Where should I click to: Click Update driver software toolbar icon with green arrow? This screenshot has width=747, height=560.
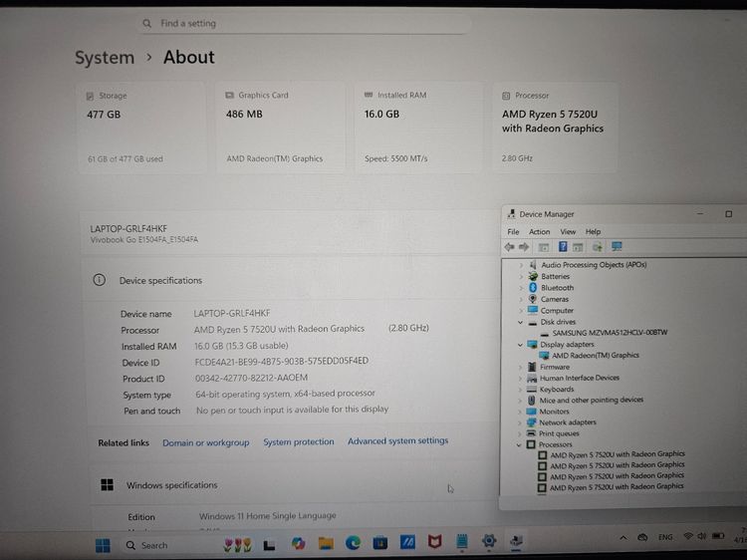597,247
